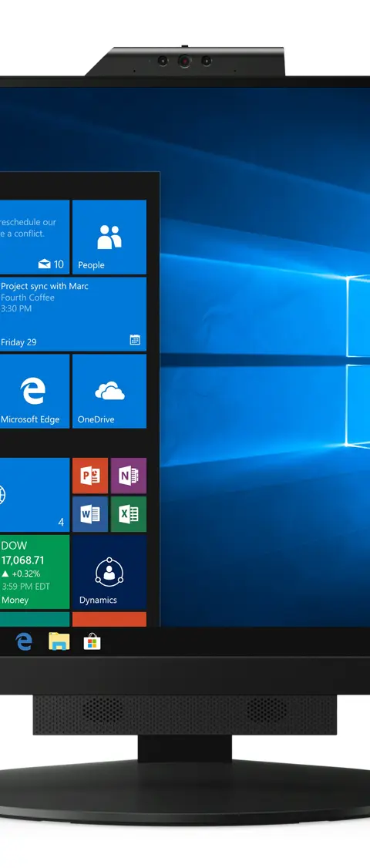
Task: Launch PowerPoint from the small tile
Action: tap(90, 476)
